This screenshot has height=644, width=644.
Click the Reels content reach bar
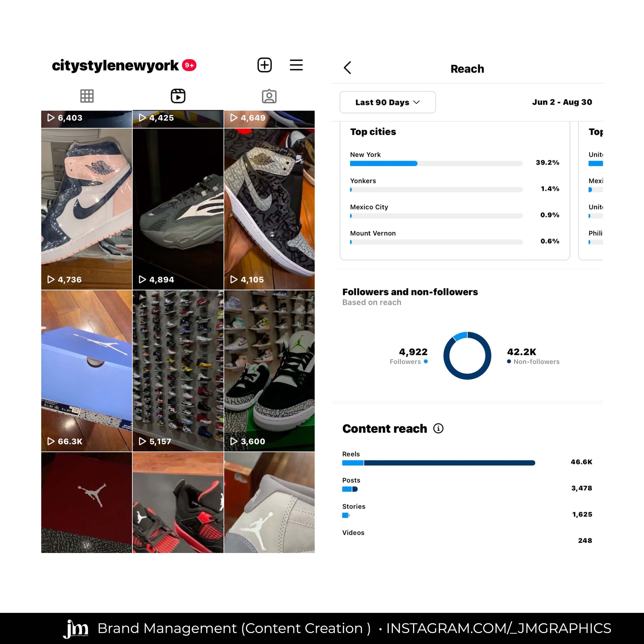(438, 463)
